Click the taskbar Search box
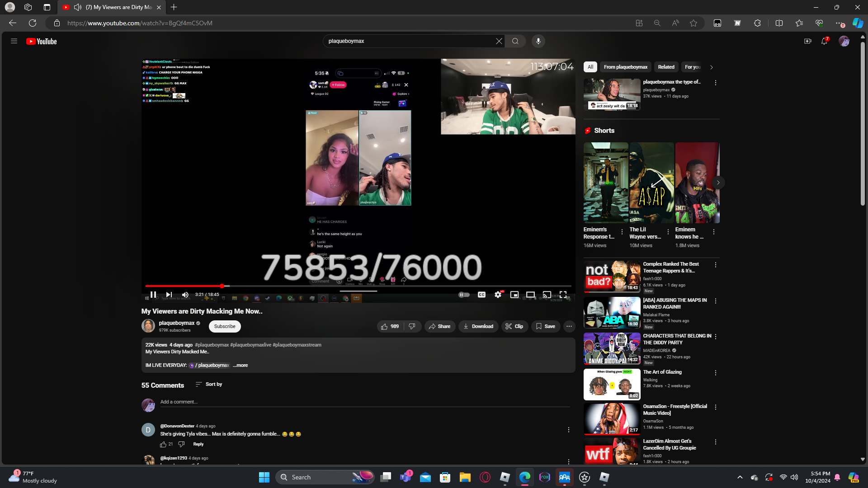The width and height of the screenshot is (868, 488). [x=325, y=477]
